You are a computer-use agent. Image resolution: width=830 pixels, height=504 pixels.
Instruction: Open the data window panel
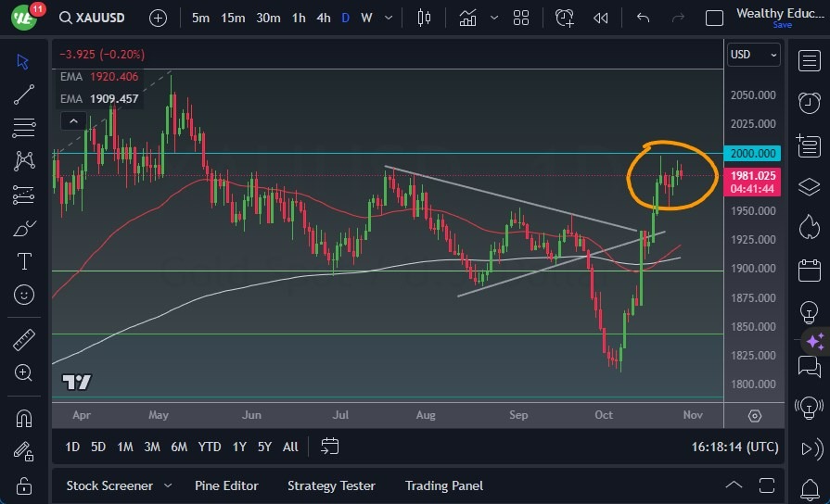809,145
